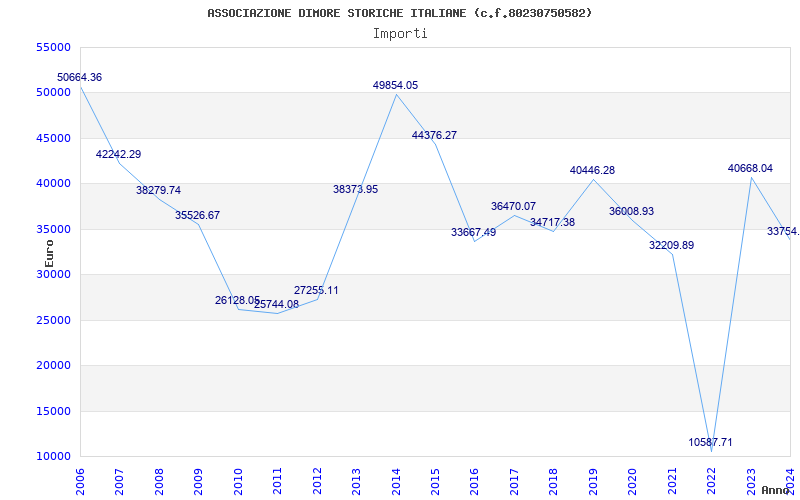
Task: Click year 2011 on x-axis
Action: (x=278, y=482)
